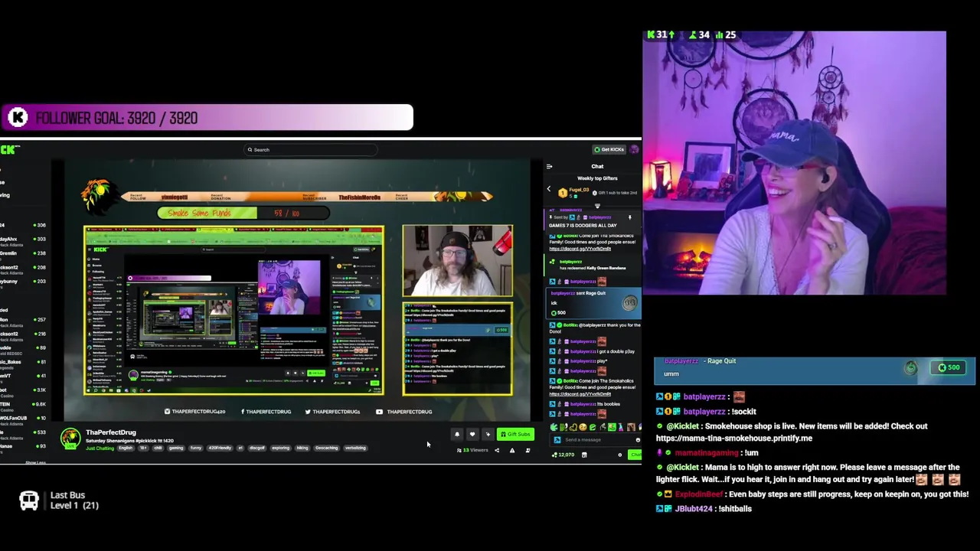Click THAPERFECTDRUG420 Instagram handle overlay
Viewport: 980px width, 551px height.
coord(195,412)
